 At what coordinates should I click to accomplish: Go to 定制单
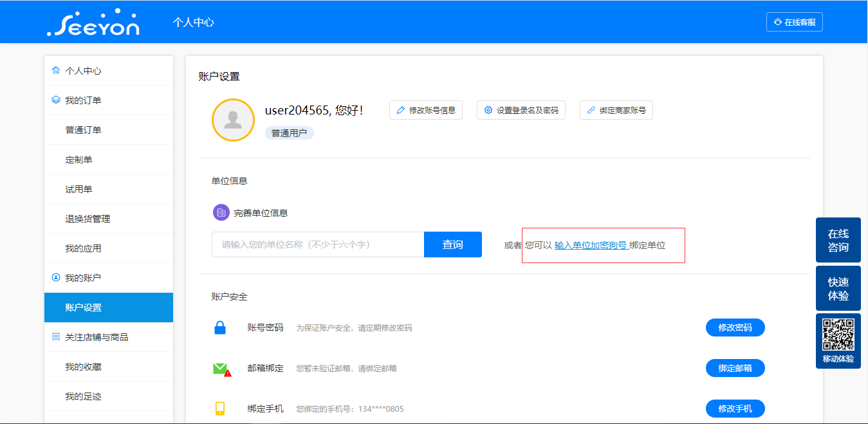[109, 160]
